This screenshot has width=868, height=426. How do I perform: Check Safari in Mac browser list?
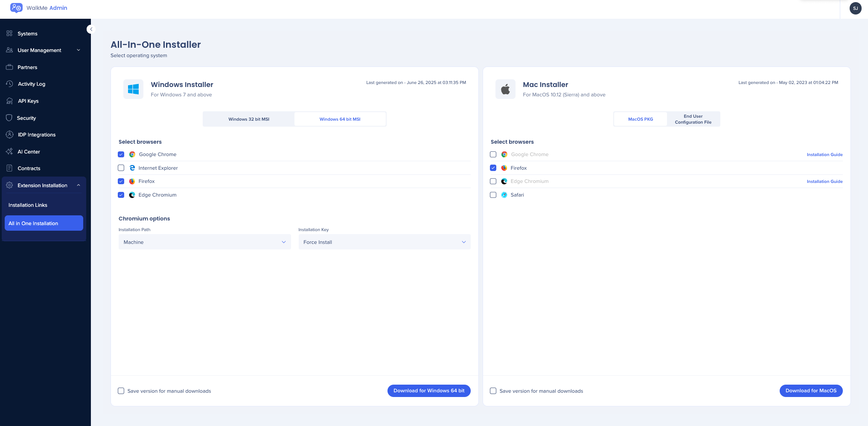[x=493, y=195]
